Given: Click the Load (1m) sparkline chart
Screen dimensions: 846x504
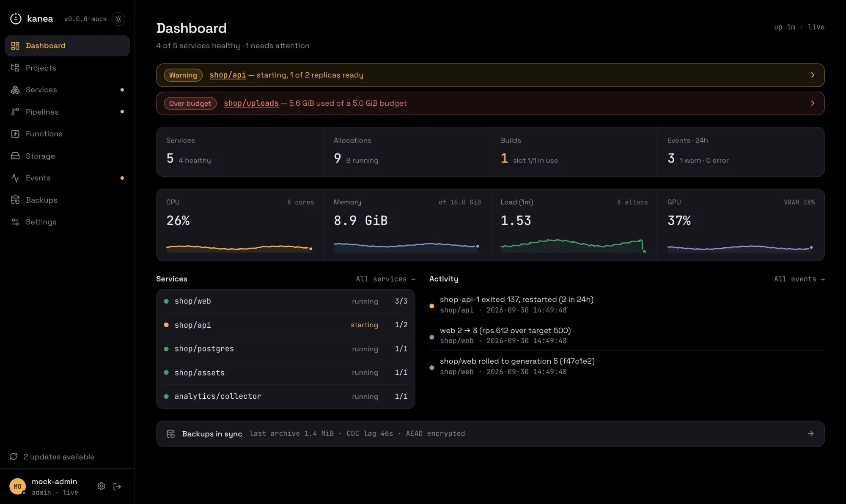Looking at the screenshot, I should pyautogui.click(x=573, y=246).
